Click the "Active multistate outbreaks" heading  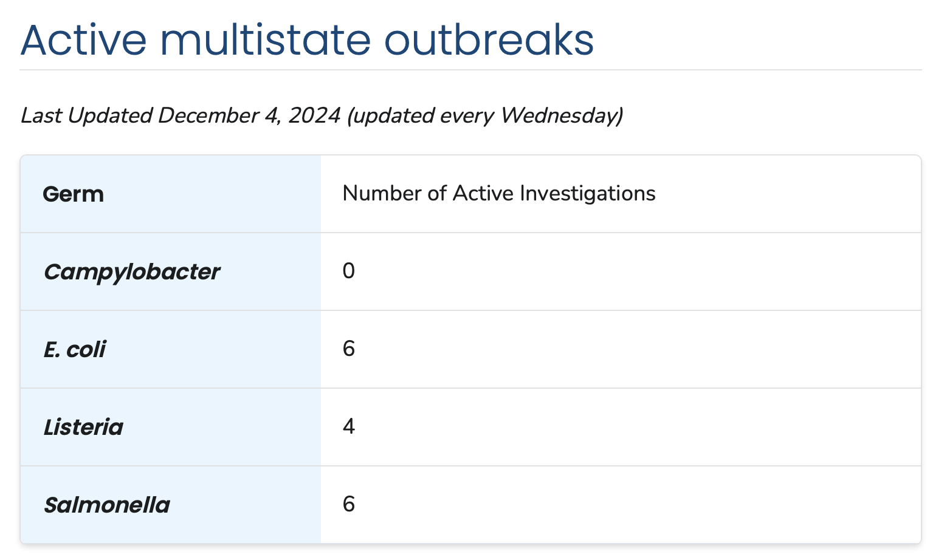pos(307,40)
